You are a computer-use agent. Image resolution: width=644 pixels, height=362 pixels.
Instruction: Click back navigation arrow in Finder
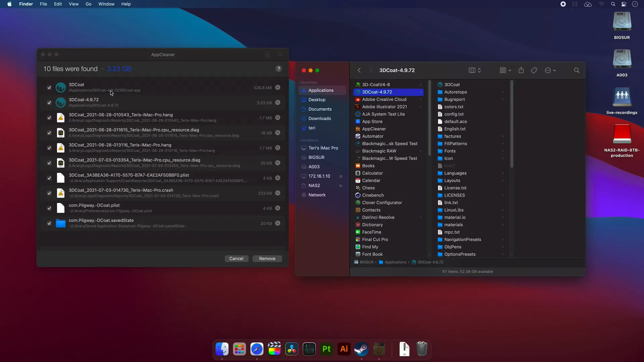[x=359, y=70]
